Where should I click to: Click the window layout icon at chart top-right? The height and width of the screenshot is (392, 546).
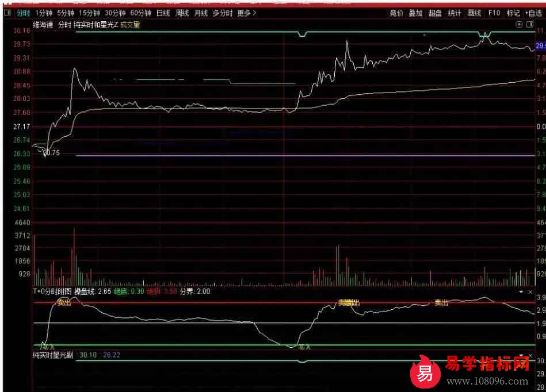click(529, 25)
